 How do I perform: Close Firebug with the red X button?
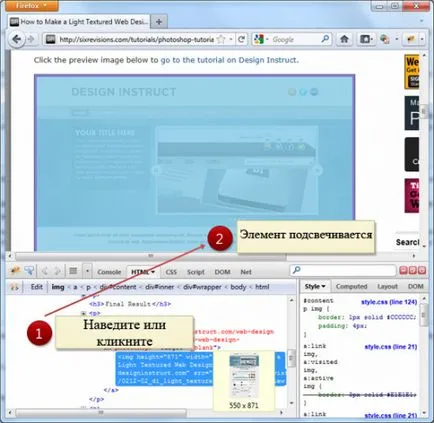[422, 270]
